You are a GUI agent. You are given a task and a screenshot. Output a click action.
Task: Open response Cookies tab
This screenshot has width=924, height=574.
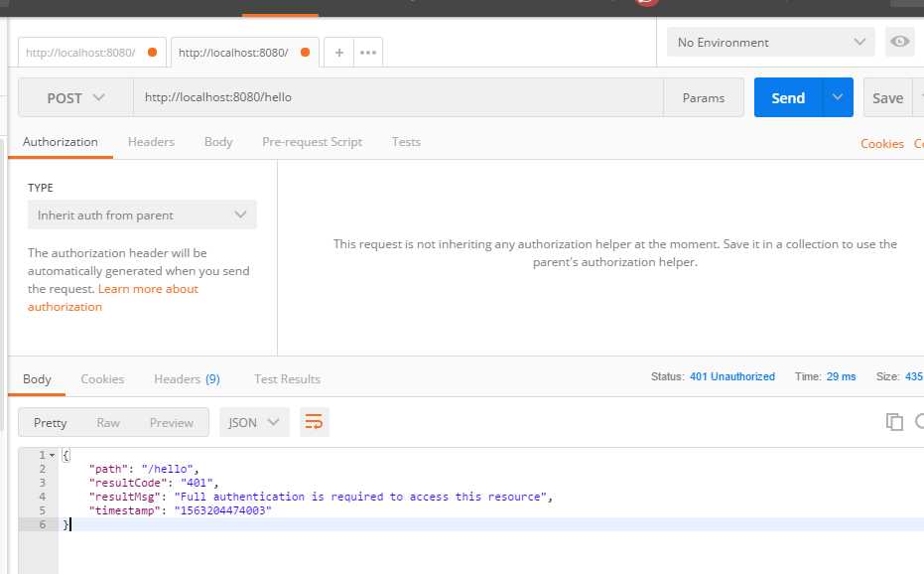102,379
